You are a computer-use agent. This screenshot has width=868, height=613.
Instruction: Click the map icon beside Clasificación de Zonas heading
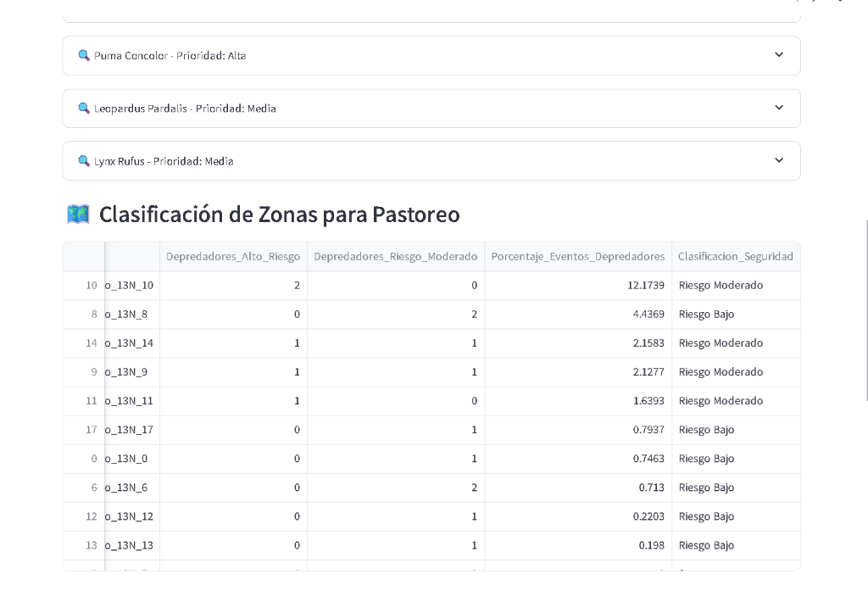77,214
